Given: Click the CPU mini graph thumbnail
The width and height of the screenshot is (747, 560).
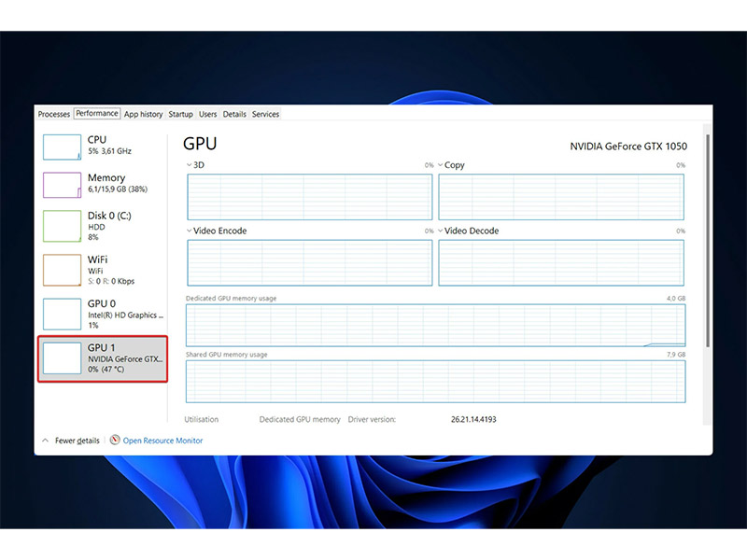Looking at the screenshot, I should [62, 147].
